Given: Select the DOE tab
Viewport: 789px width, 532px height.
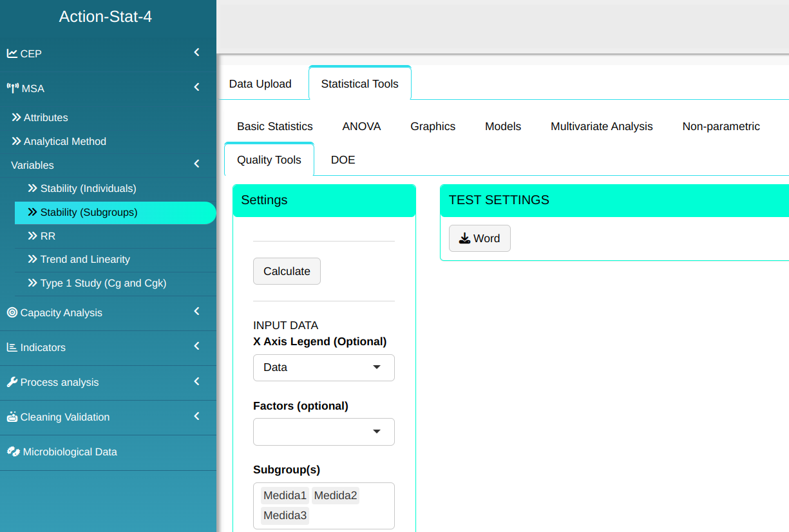Looking at the screenshot, I should (x=343, y=160).
